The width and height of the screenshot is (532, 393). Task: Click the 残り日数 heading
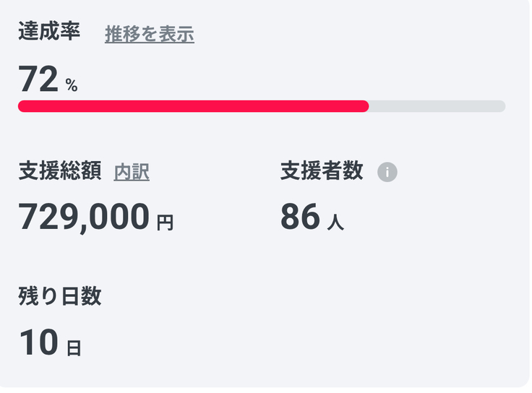(x=60, y=296)
